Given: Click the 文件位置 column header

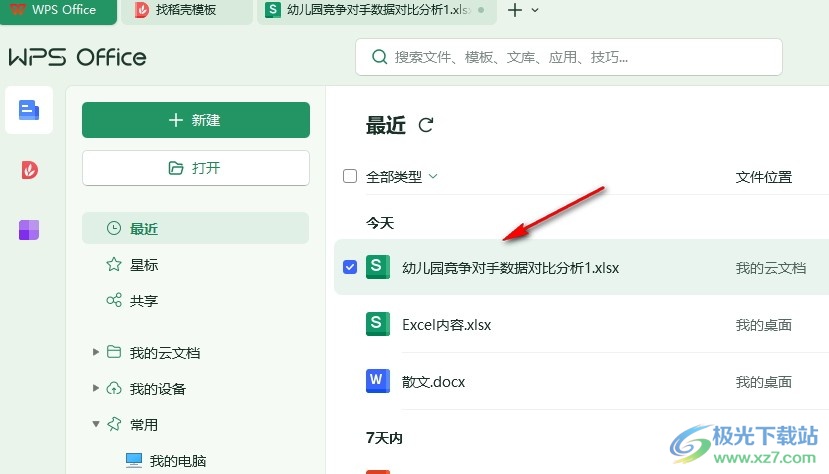Looking at the screenshot, I should 763,177.
